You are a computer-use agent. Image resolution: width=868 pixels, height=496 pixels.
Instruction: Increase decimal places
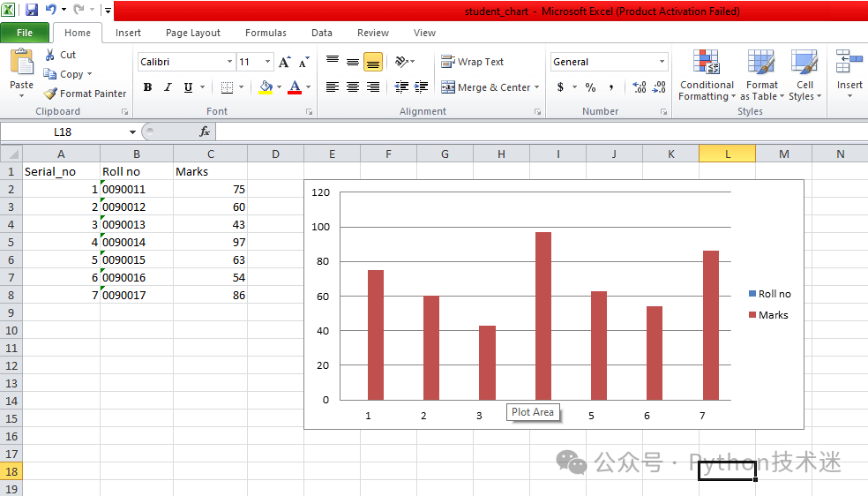pyautogui.click(x=640, y=87)
